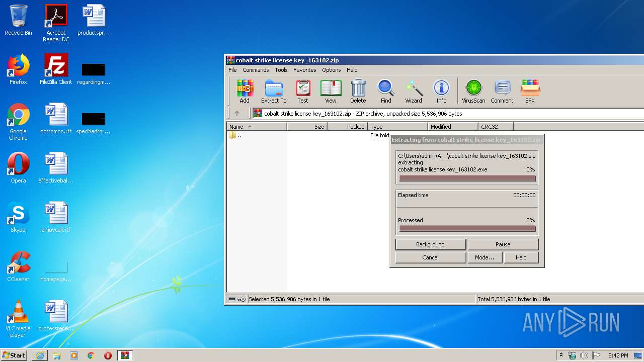Click the volume speaker tray icon
This screenshot has width=644, height=362.
pos(584,355)
